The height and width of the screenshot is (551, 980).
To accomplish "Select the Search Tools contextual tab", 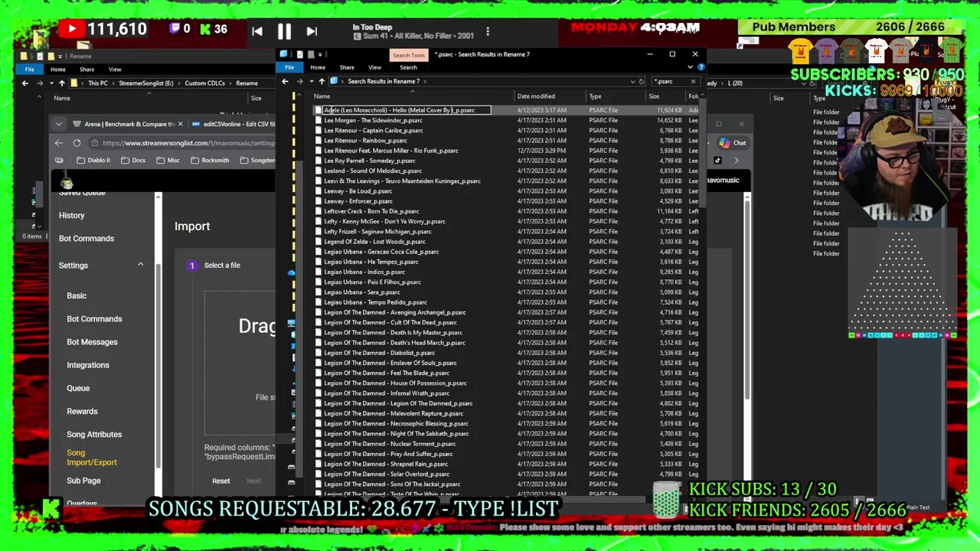I will pos(409,55).
